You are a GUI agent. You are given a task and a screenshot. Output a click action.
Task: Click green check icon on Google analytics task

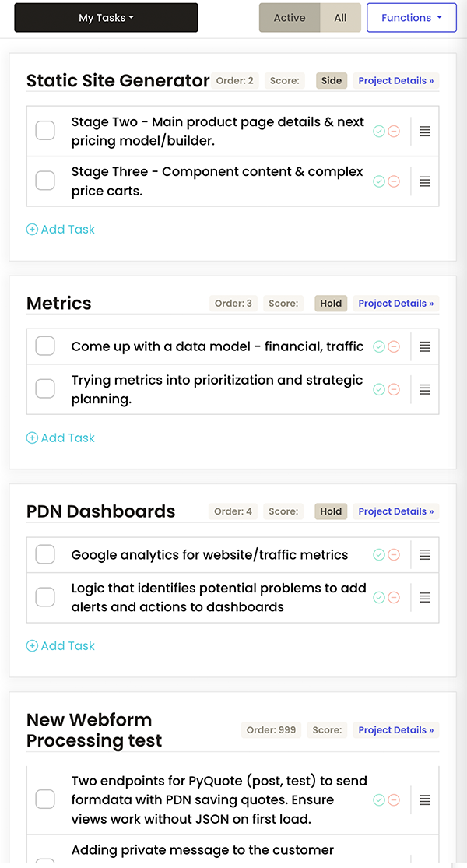379,555
